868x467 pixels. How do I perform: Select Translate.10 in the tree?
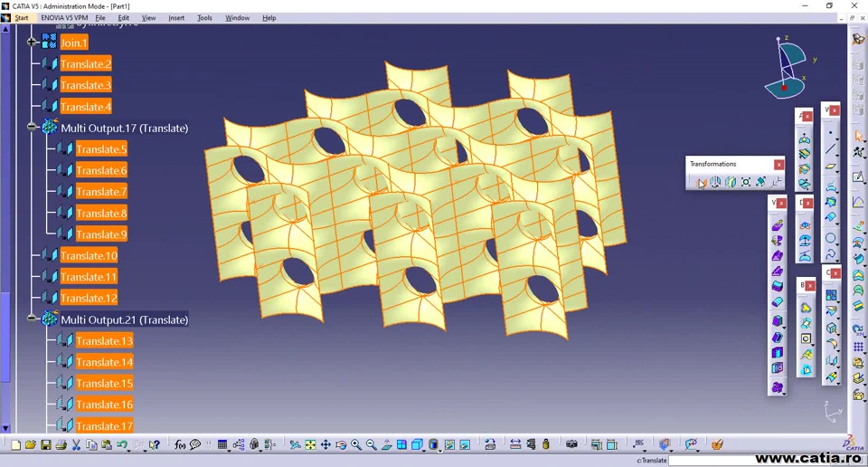pyautogui.click(x=89, y=255)
